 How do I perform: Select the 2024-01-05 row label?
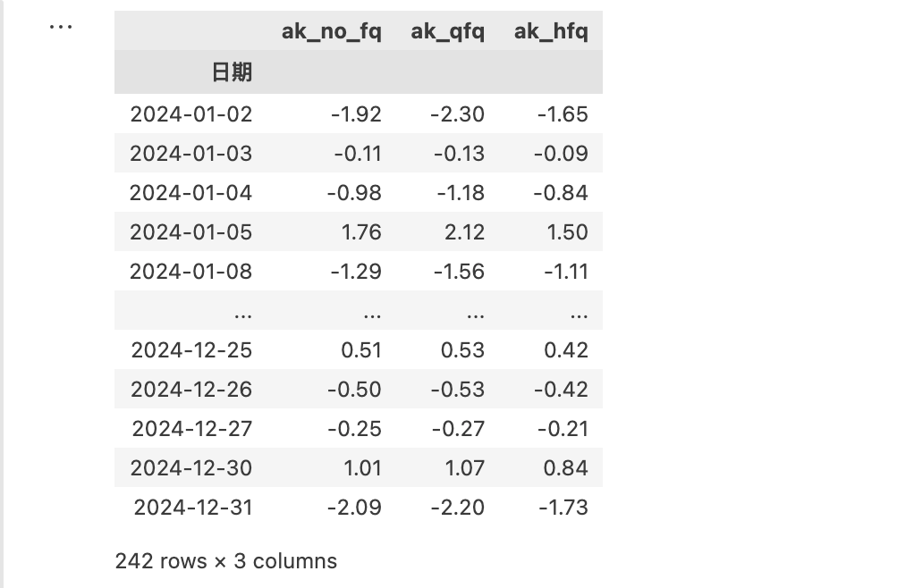pyautogui.click(x=191, y=232)
